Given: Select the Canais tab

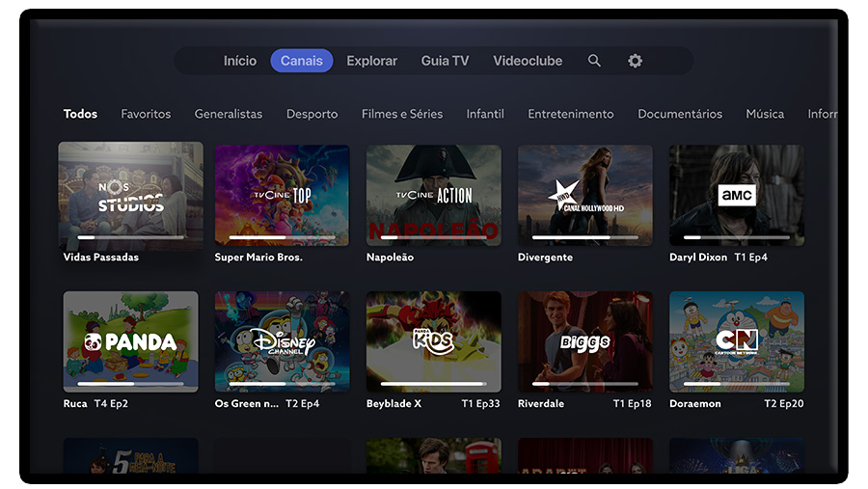Looking at the screenshot, I should pos(302,61).
